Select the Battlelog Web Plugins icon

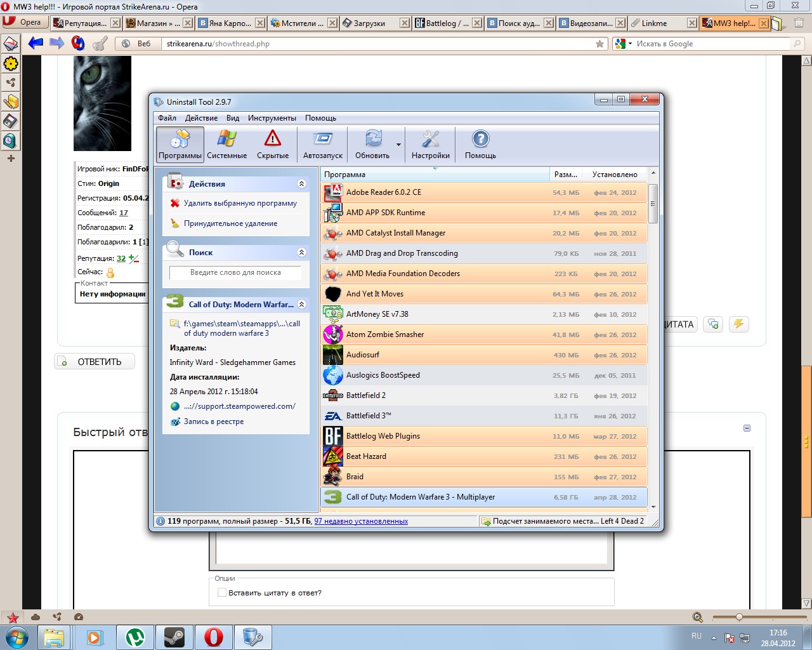(x=333, y=436)
